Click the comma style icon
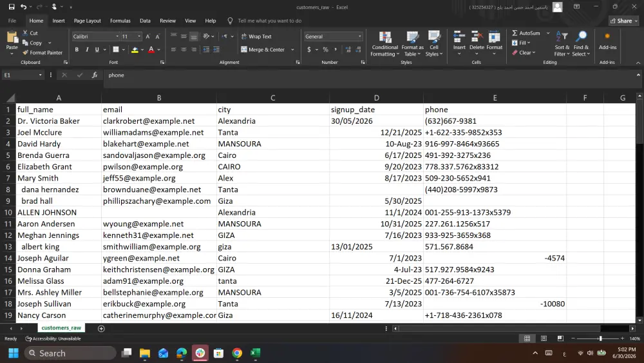 [x=336, y=50]
